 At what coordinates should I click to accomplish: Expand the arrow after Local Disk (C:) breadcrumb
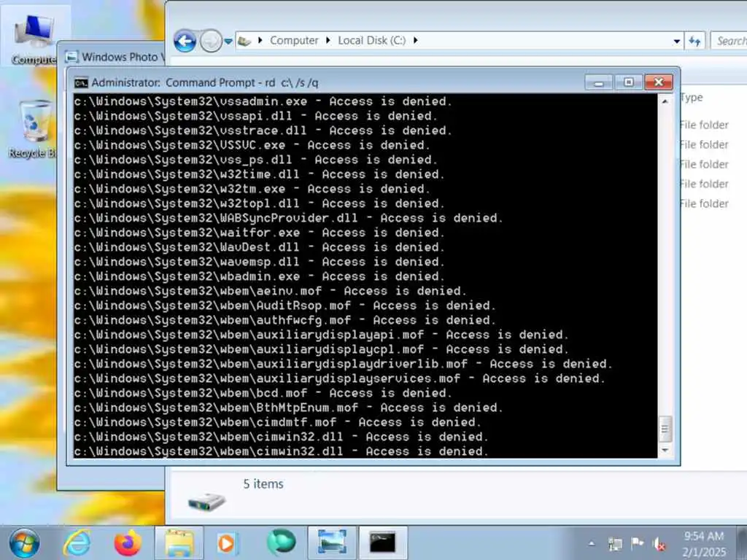pos(415,41)
